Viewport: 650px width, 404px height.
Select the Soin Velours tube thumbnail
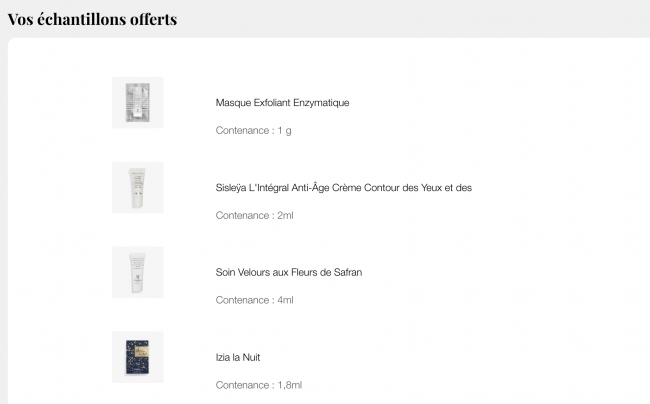click(x=137, y=272)
